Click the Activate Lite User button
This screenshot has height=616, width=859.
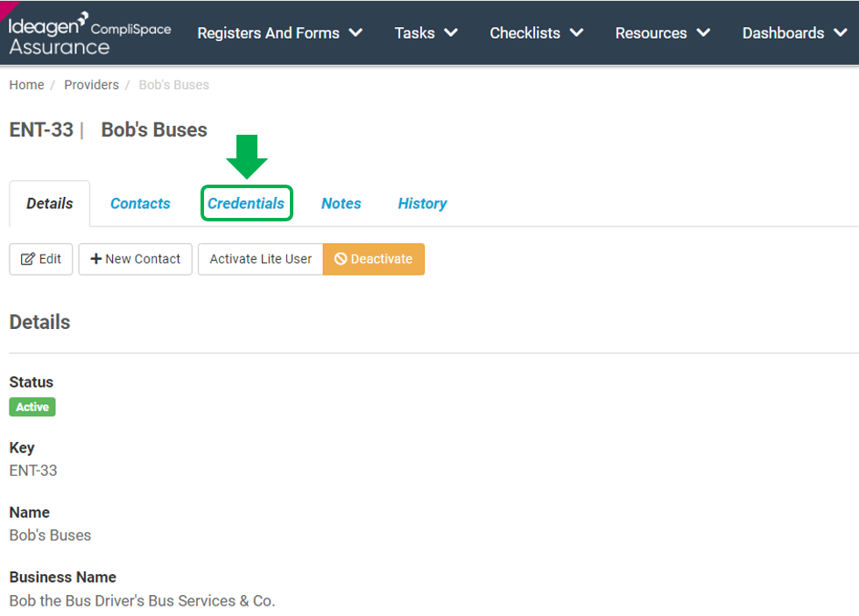pos(261,259)
